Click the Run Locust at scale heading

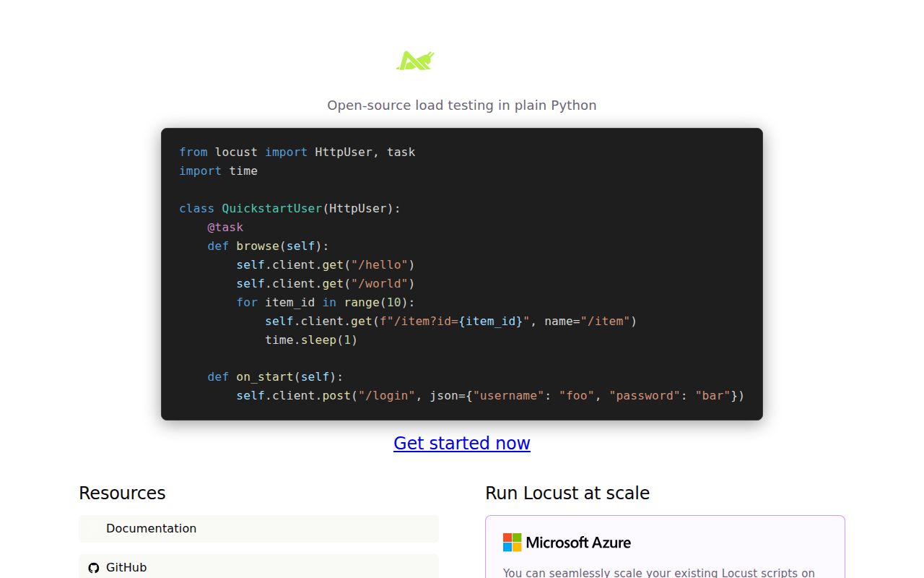click(567, 493)
